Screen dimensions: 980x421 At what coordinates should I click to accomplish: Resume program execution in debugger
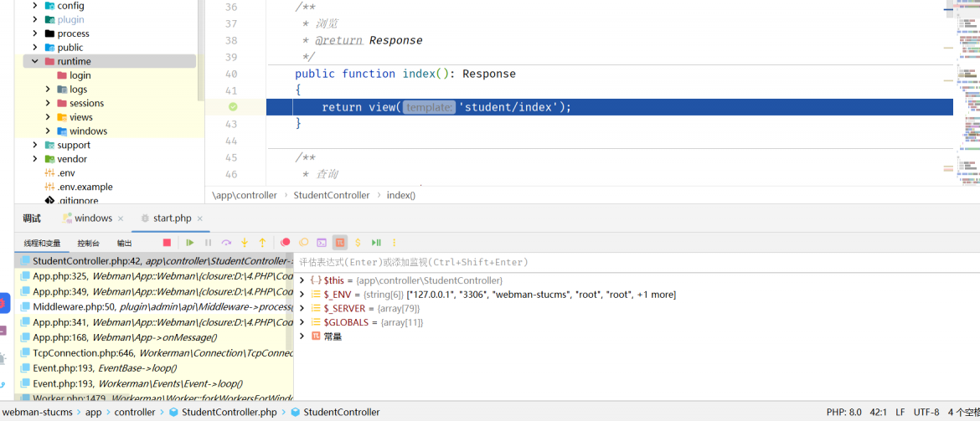(x=190, y=243)
